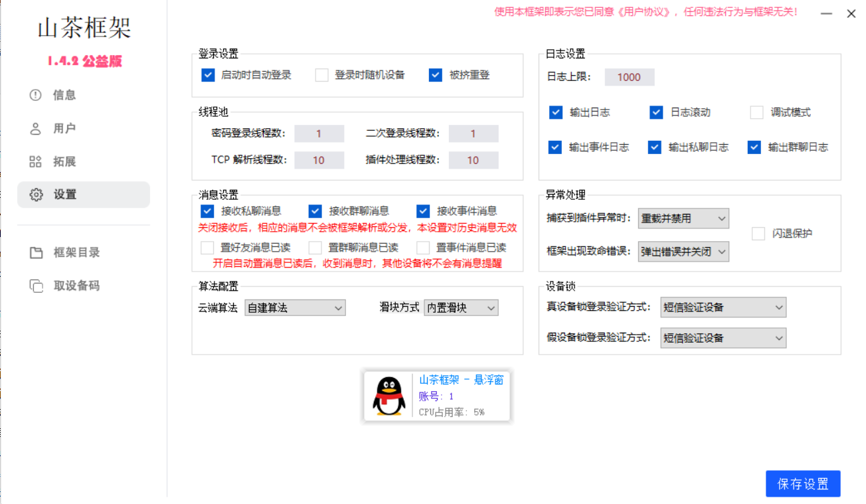Click the 1.4.2 公益版 version label
Screen dimensions: 866x504
click(x=84, y=62)
